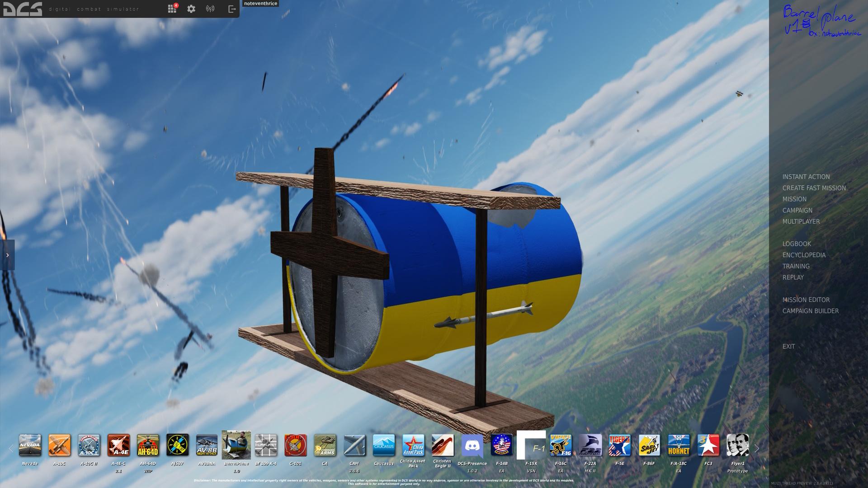This screenshot has height=488, width=868.
Task: Select MULTIPLAYER from main menu
Action: click(801, 221)
